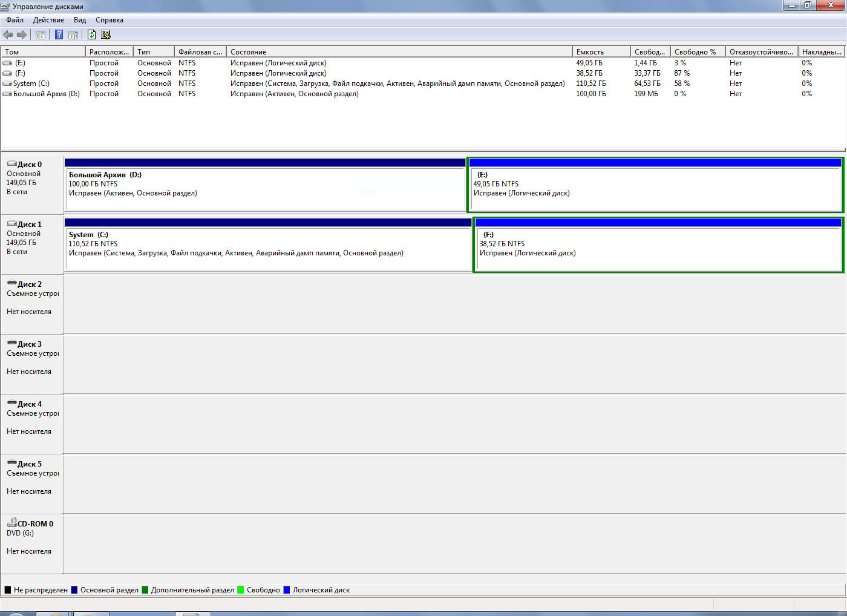Toggle the action pane toolbar icon
This screenshot has height=616, width=847.
(73, 35)
